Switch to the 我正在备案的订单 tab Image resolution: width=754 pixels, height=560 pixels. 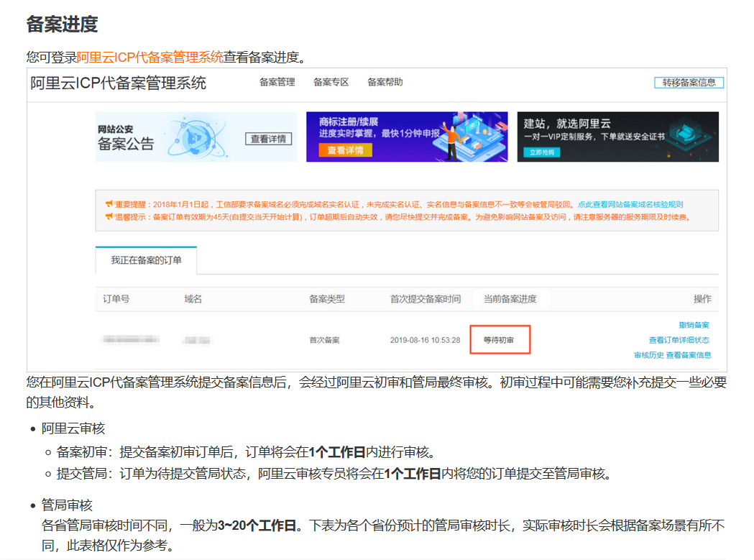146,260
